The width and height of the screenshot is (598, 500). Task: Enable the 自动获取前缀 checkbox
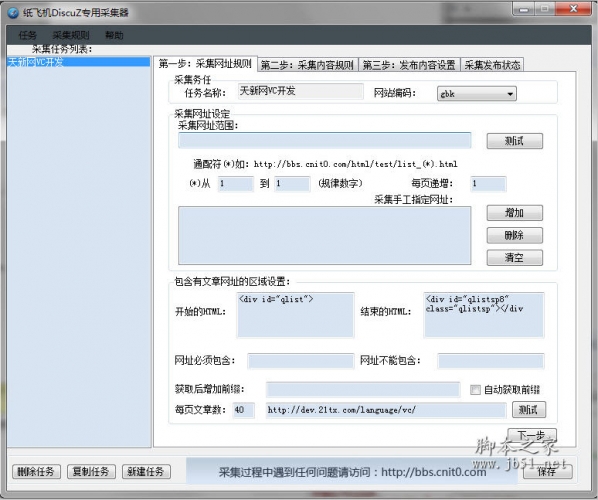coord(475,390)
